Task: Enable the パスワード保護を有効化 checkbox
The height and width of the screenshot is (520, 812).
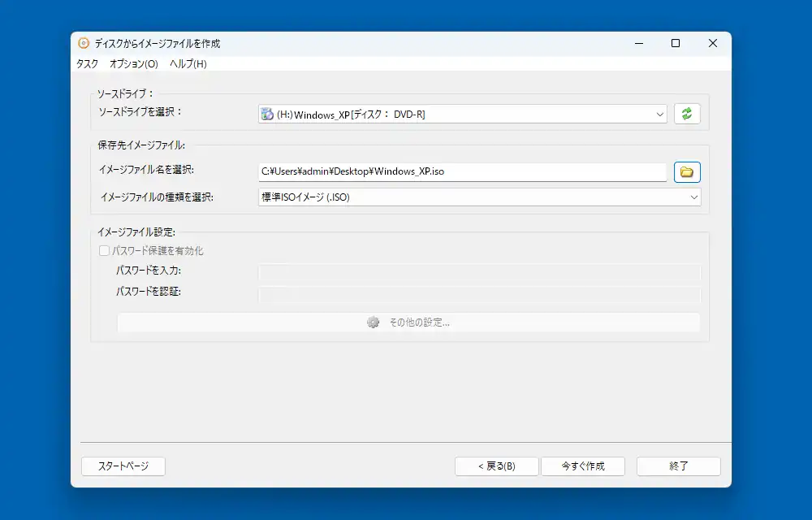Action: click(x=104, y=251)
